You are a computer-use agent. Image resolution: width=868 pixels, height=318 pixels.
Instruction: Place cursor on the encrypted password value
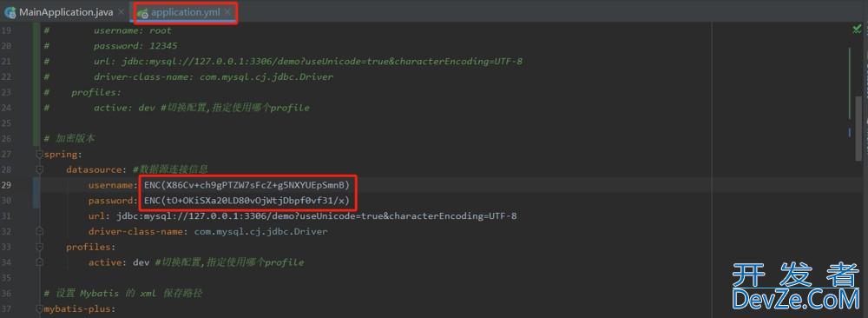tap(247, 201)
